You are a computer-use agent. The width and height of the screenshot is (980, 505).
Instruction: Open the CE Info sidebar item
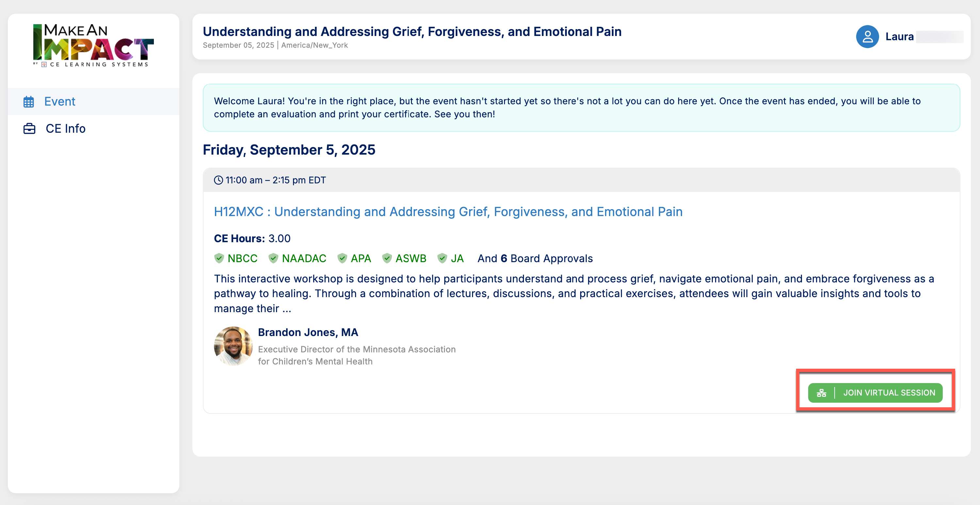click(x=93, y=129)
